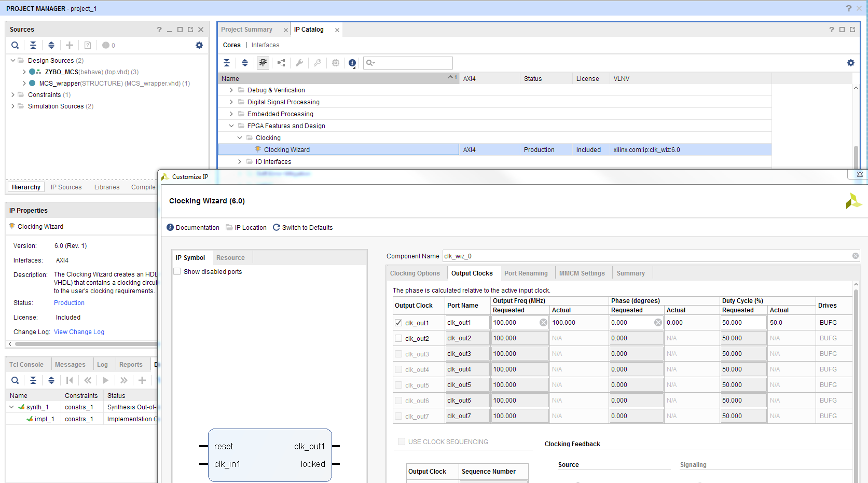Open the View Change Log link
This screenshot has height=483, width=868.
[79, 332]
